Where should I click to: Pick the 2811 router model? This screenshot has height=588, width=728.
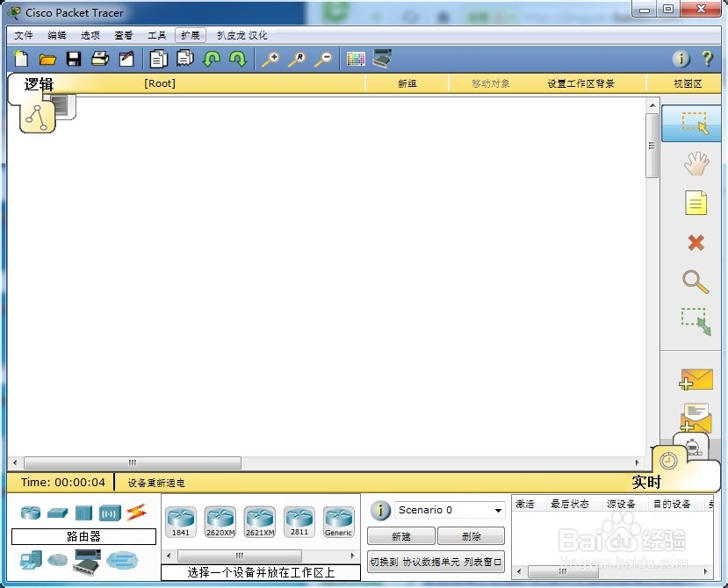coord(299,521)
